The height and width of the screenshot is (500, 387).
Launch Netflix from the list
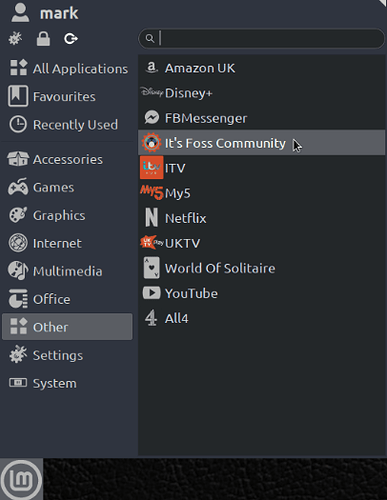click(261, 218)
